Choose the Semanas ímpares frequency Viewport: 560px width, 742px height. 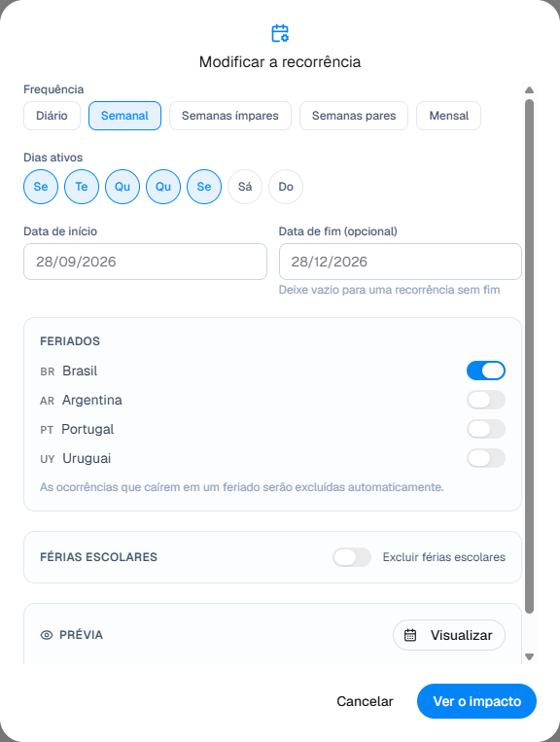[x=230, y=116]
